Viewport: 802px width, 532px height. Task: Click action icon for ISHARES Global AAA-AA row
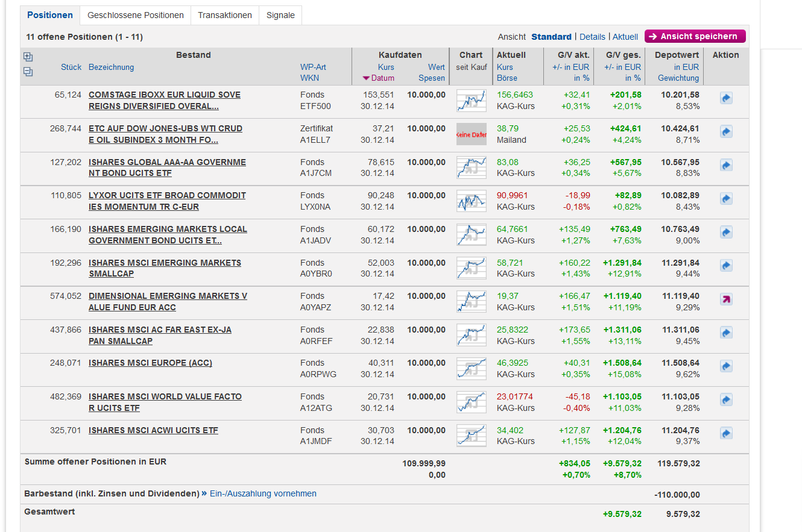[x=726, y=165]
